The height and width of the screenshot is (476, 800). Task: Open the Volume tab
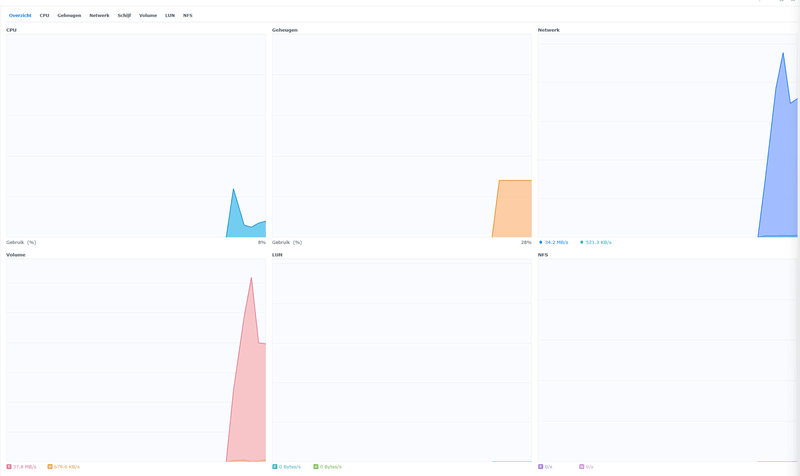(x=148, y=15)
